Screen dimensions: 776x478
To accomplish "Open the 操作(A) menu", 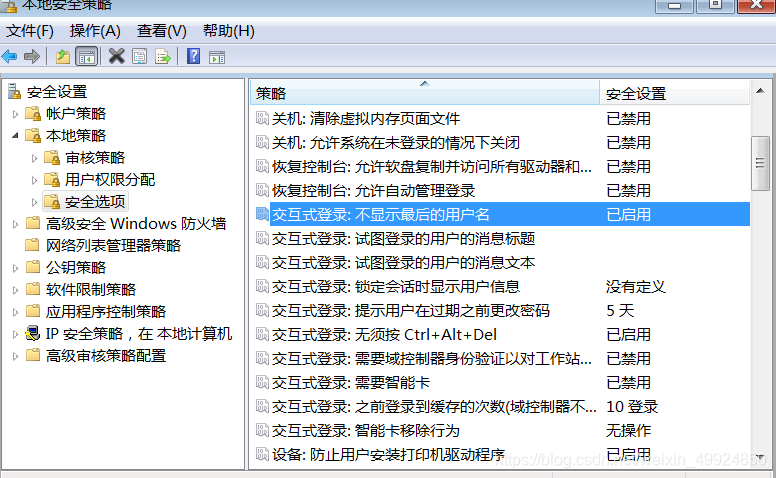I will (95, 31).
